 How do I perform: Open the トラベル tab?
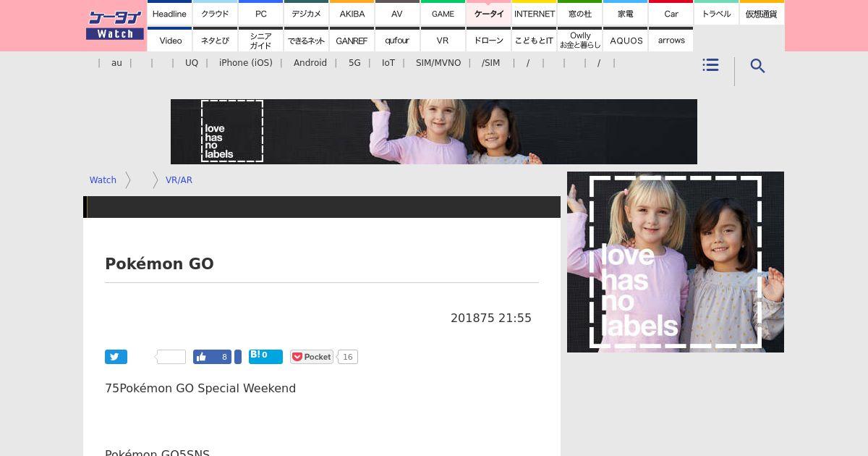pyautogui.click(x=717, y=13)
